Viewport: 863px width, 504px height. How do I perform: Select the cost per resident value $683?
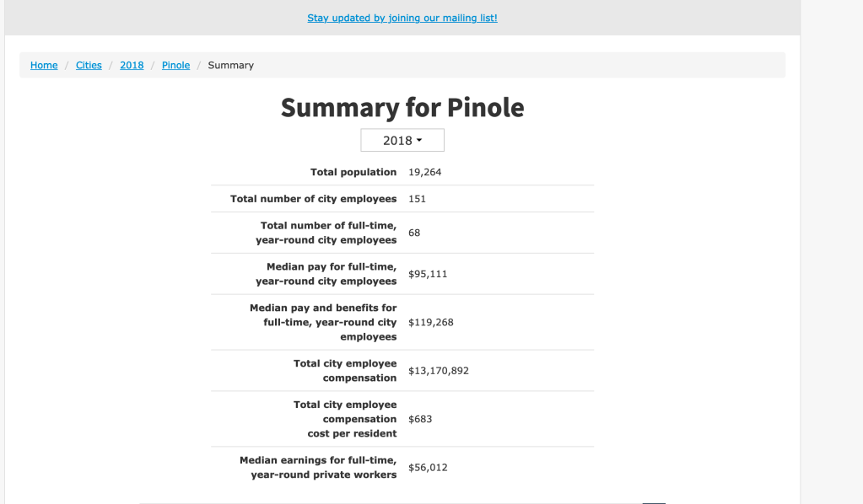coord(420,419)
